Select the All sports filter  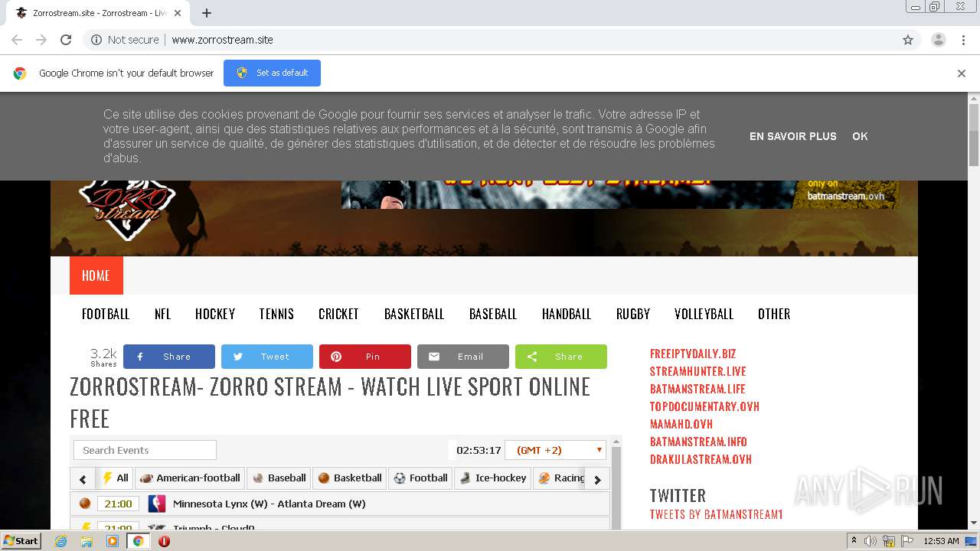click(x=115, y=478)
